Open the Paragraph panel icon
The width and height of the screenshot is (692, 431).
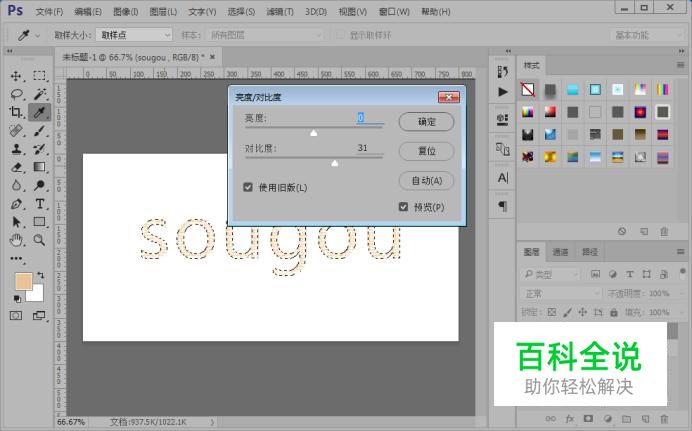pyautogui.click(x=503, y=206)
